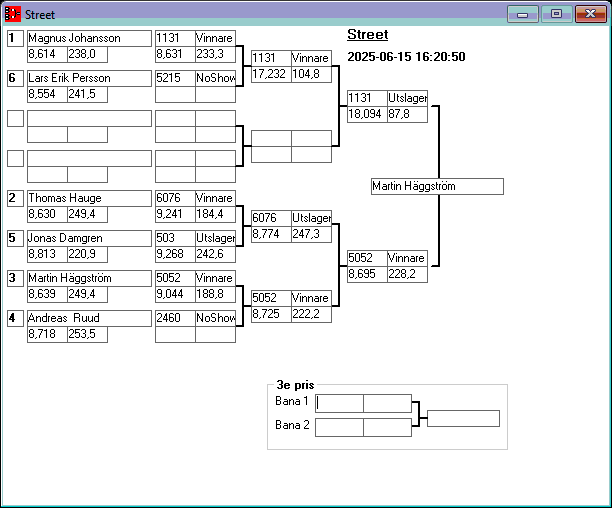Click the 188,8 speed cell
The height and width of the screenshot is (508, 612).
pyautogui.click(x=215, y=294)
